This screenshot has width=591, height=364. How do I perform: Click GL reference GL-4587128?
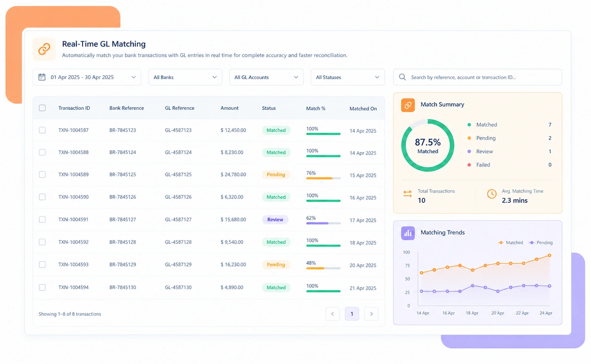pyautogui.click(x=178, y=243)
